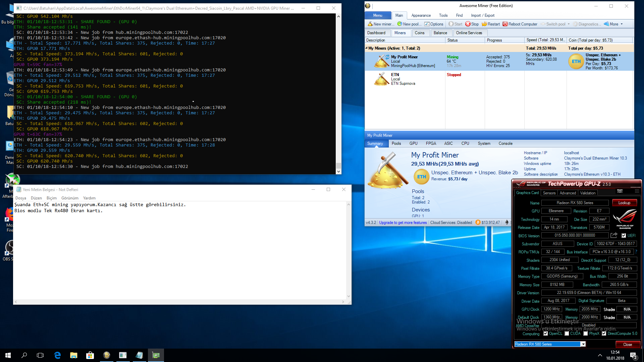This screenshot has width=644, height=362.
Task: Click the Balance tab in Awesome Miner
Action: pyautogui.click(x=440, y=33)
